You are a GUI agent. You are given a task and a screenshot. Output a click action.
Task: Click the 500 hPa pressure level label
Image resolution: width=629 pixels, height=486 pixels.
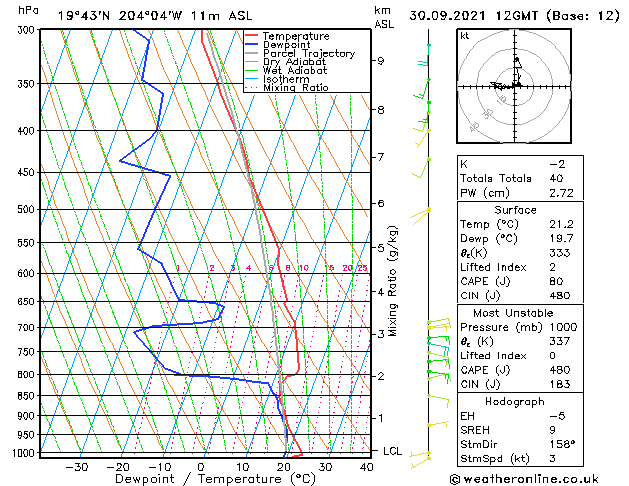(x=26, y=209)
